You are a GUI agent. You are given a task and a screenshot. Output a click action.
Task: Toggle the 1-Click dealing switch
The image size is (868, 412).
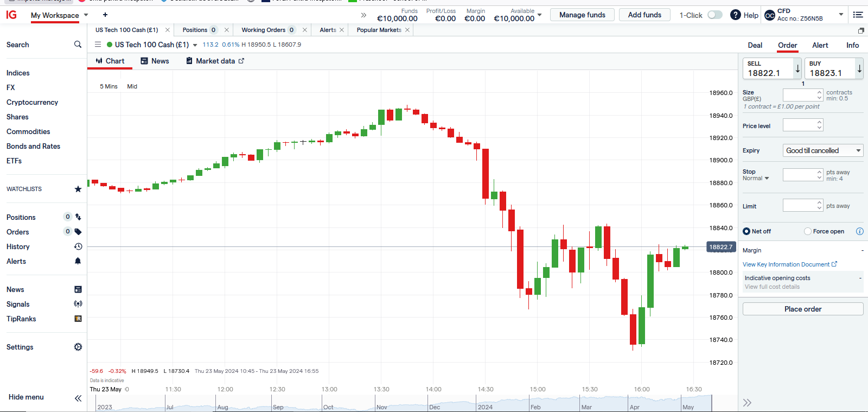(715, 15)
